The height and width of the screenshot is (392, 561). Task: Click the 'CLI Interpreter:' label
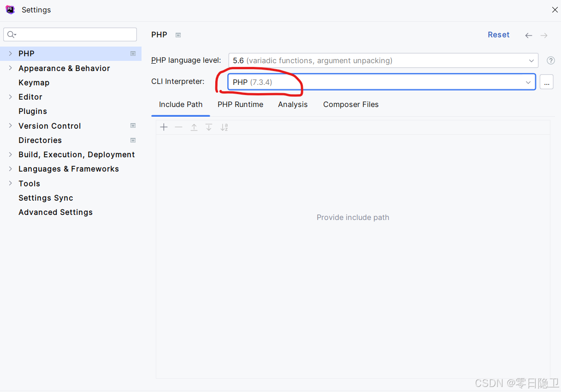[x=178, y=82]
